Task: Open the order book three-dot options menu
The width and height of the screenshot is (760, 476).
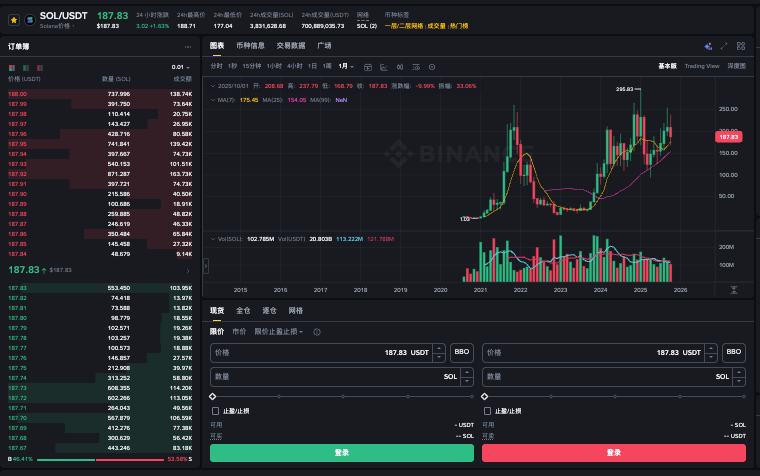Action: (188, 47)
